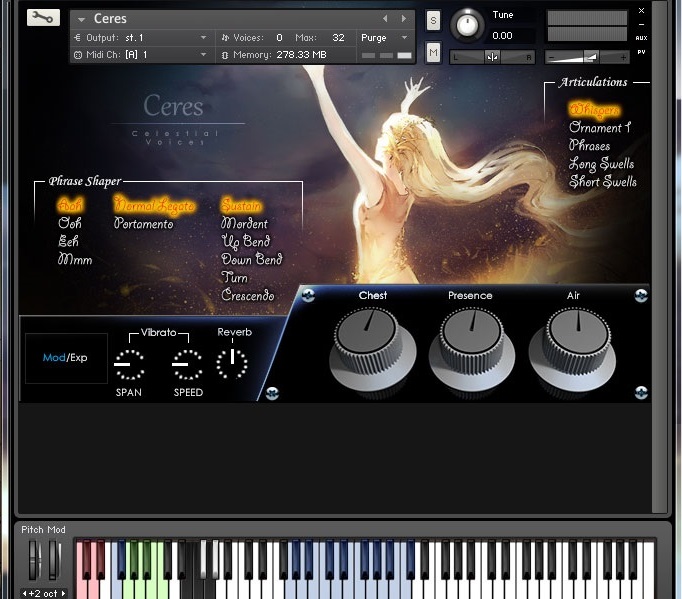Select the Eeh vowel

click(x=68, y=241)
